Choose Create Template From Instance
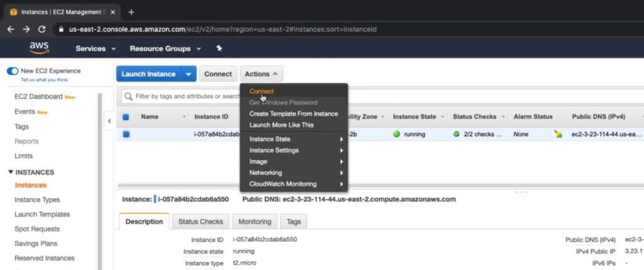The height and width of the screenshot is (270, 644). click(x=293, y=114)
